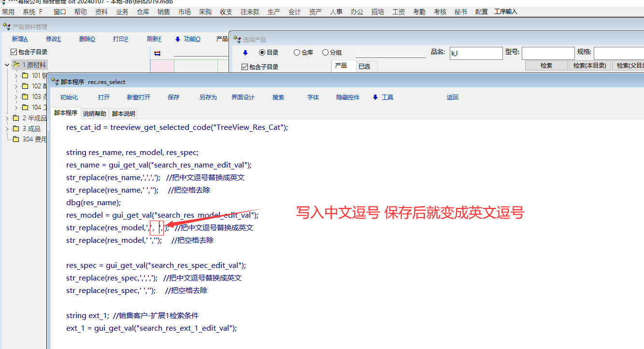Click the 脚本程序 window title icon
The width and height of the screenshot is (644, 349).
pos(55,82)
